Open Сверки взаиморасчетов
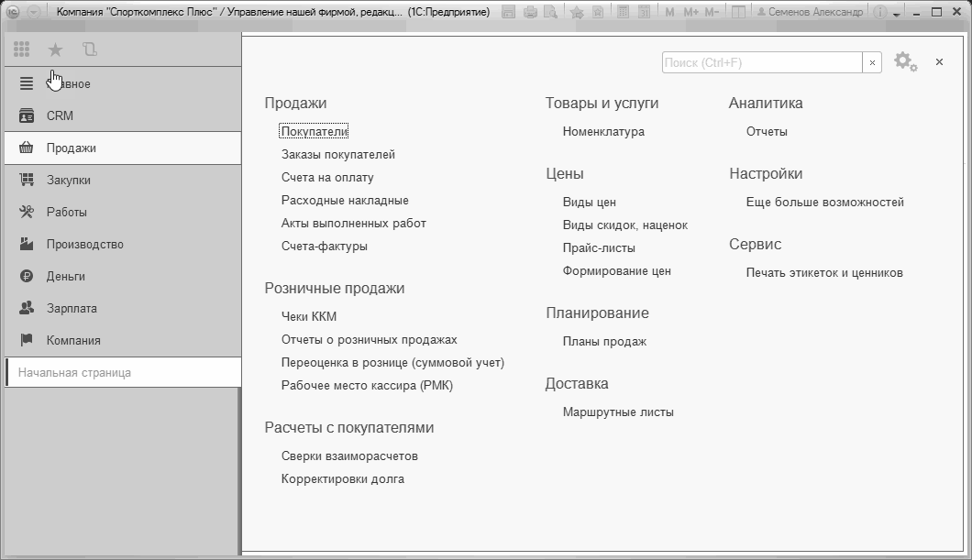This screenshot has width=972, height=560. [349, 456]
